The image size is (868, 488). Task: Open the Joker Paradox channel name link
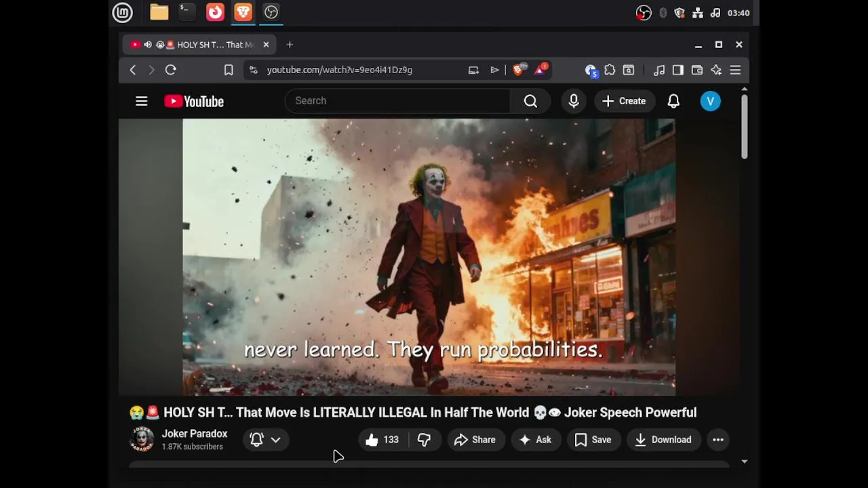pyautogui.click(x=195, y=434)
